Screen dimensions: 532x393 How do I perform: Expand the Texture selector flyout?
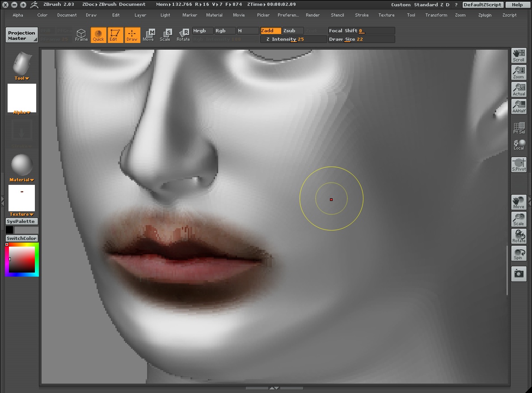pos(21,214)
